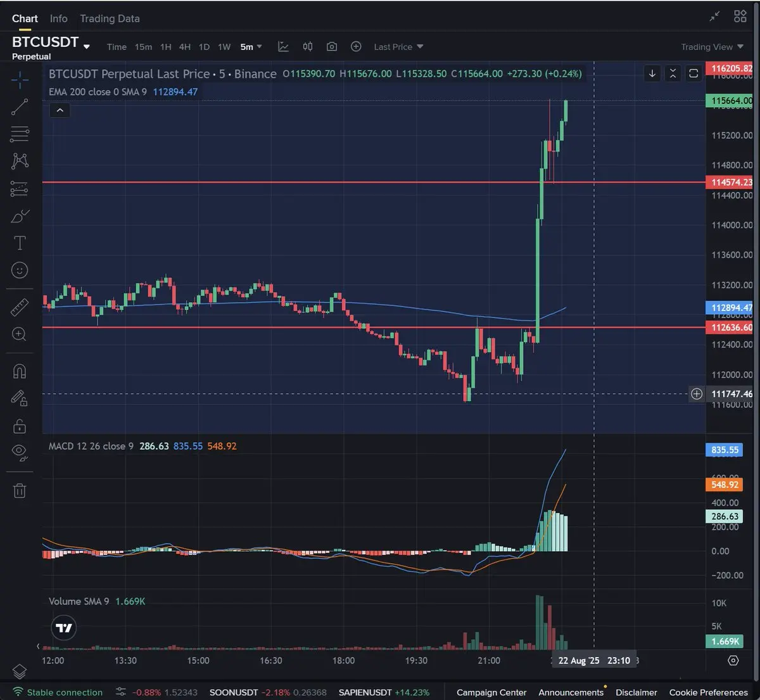The width and height of the screenshot is (760, 700).
Task: Remove drawings with the trash icon
Action: (x=20, y=490)
